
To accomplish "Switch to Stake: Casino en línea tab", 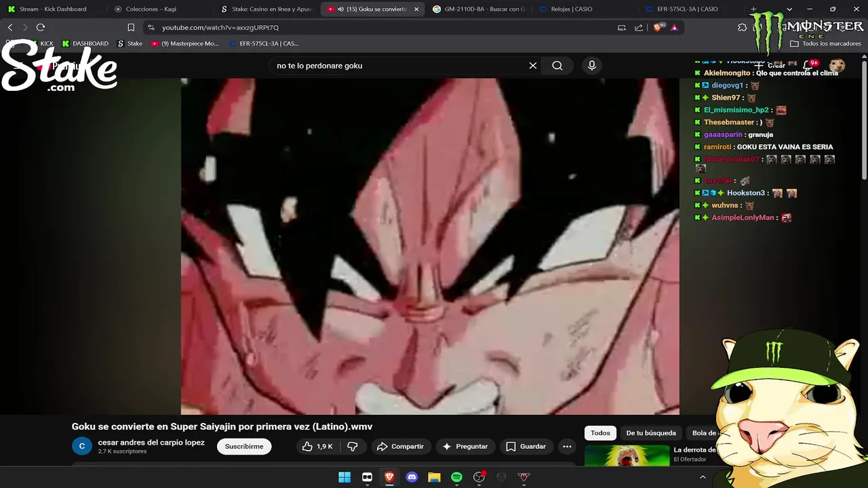I will [267, 9].
